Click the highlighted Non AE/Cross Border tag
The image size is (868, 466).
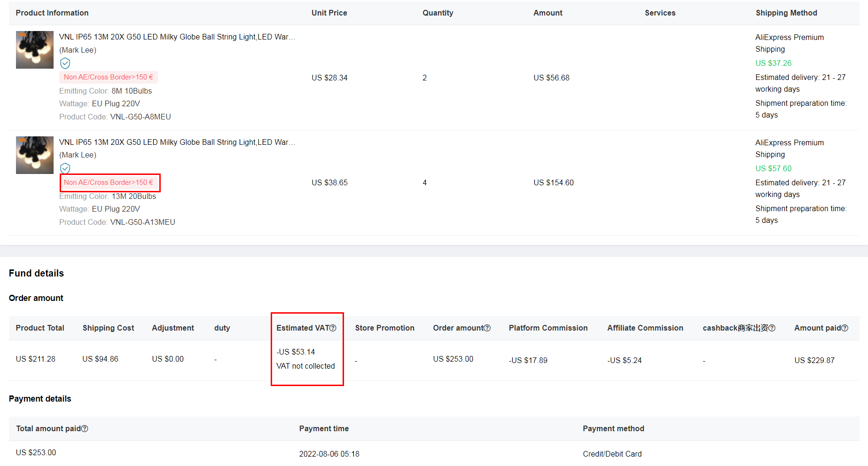(x=109, y=182)
